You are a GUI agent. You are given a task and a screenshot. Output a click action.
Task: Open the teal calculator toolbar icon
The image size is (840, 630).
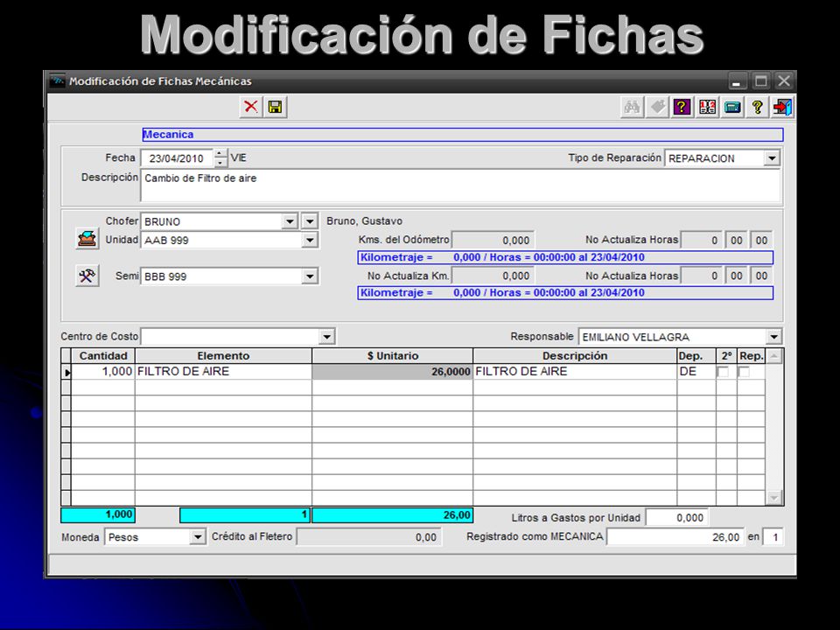732,107
